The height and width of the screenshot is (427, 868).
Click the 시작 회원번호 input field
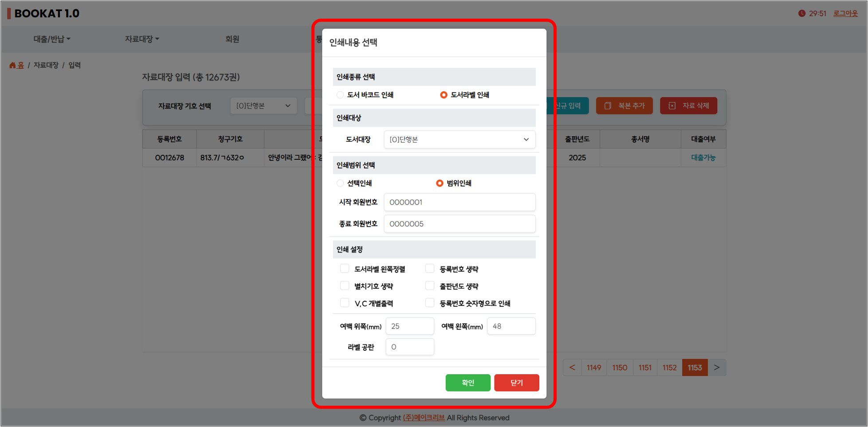459,202
